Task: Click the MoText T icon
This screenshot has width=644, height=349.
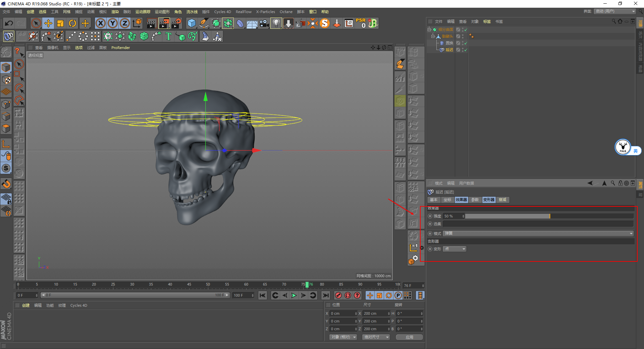Action: 168,36
